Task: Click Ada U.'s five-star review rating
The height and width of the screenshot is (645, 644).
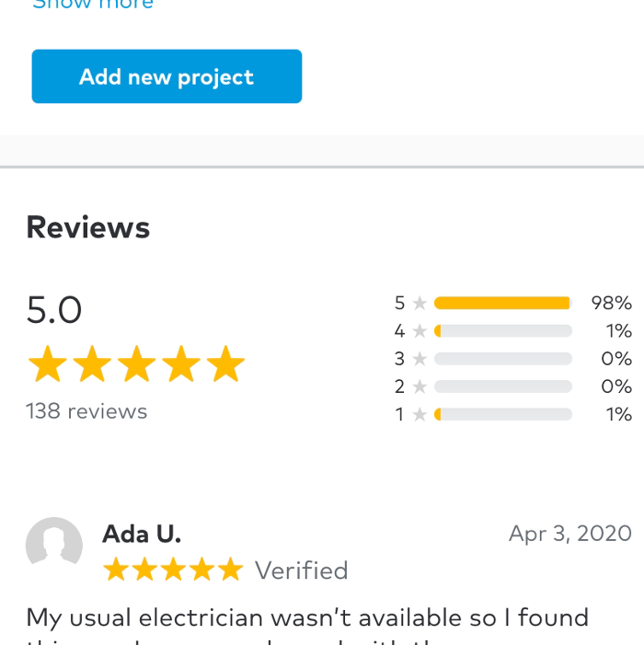Action: point(173,570)
